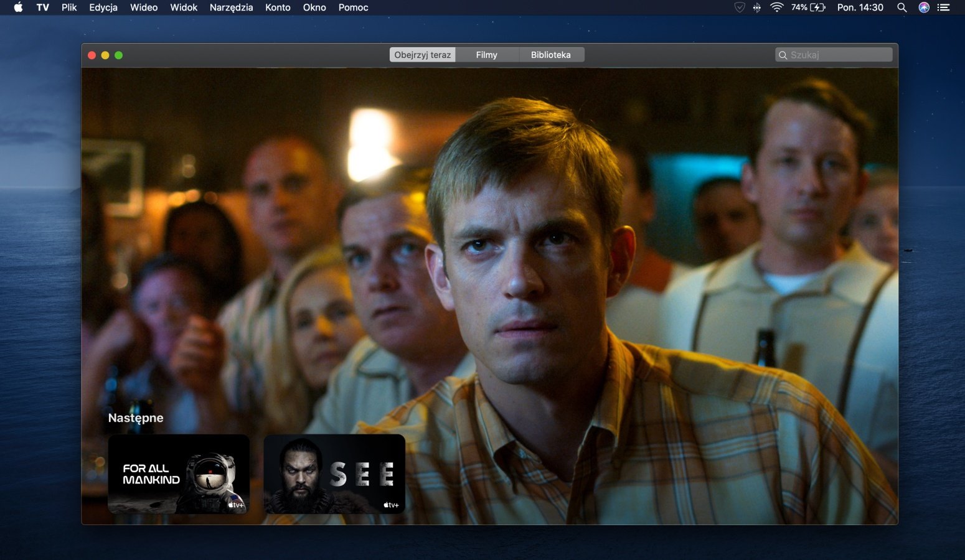
Task: Open the Plik menu
Action: pos(69,7)
